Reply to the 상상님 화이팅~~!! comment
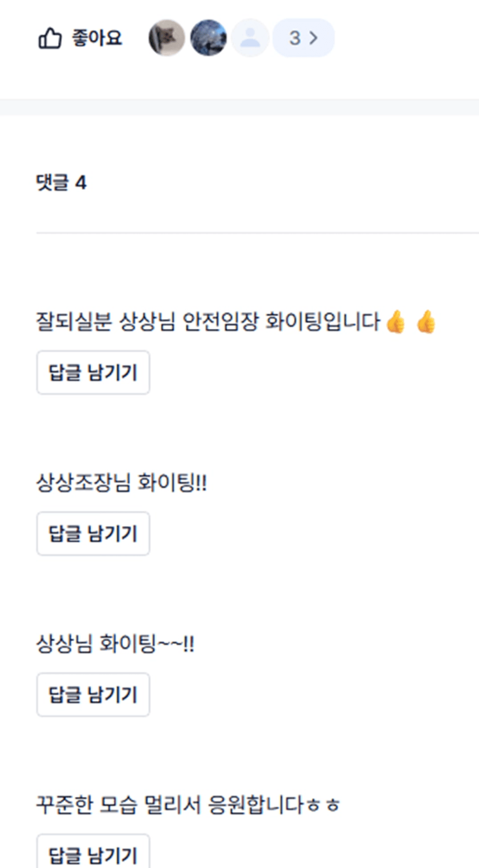479x868 pixels. click(93, 694)
